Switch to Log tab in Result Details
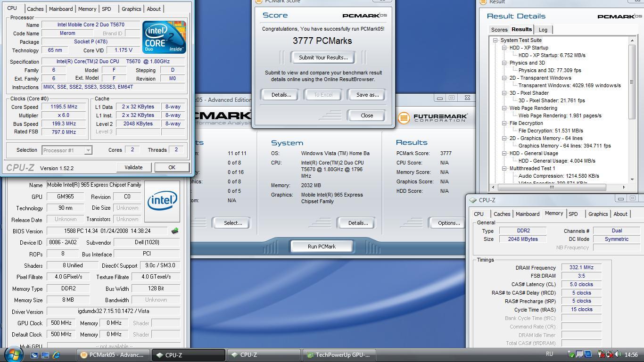 pos(543,30)
